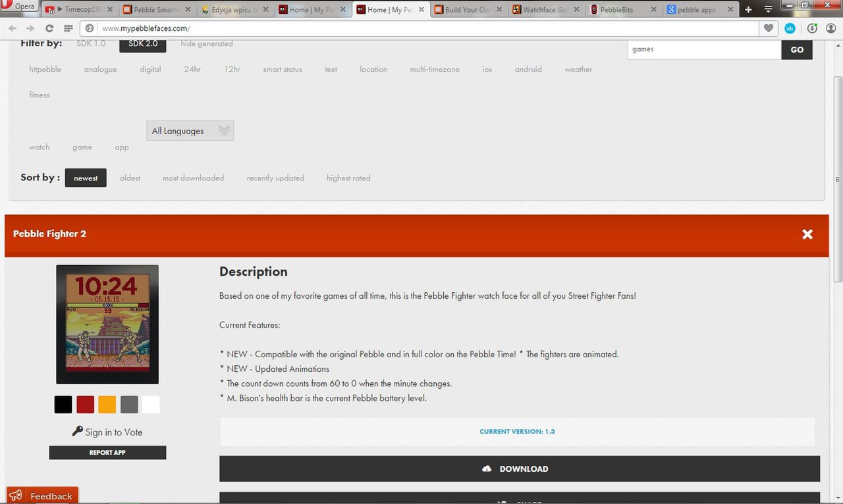Sort by recently updated

275,178
